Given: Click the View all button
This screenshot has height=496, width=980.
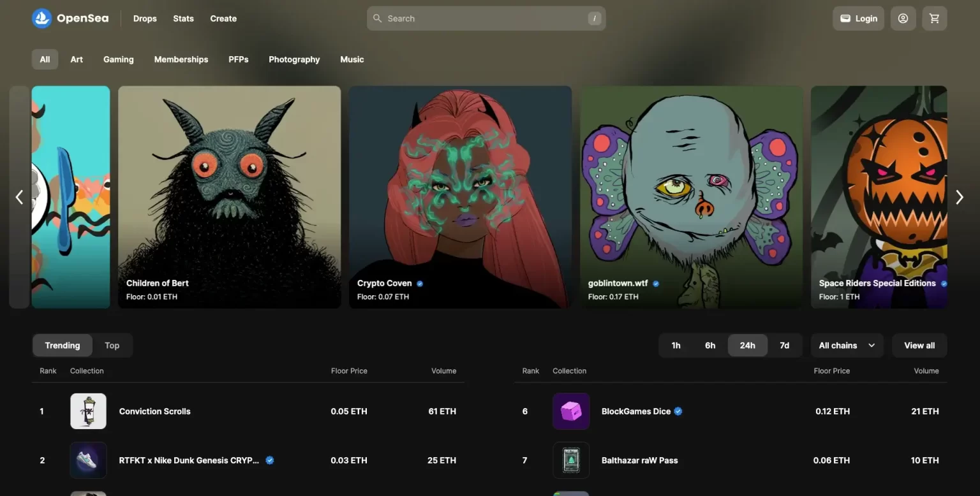Looking at the screenshot, I should 919,346.
